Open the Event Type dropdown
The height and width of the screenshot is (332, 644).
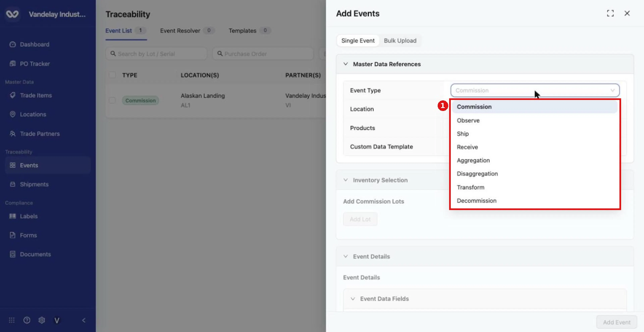coord(535,90)
